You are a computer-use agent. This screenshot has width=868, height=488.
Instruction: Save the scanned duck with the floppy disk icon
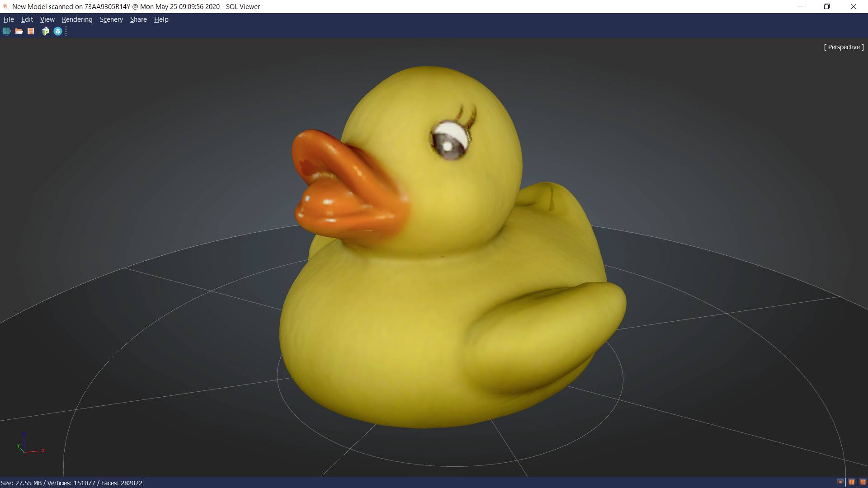pyautogui.click(x=30, y=31)
